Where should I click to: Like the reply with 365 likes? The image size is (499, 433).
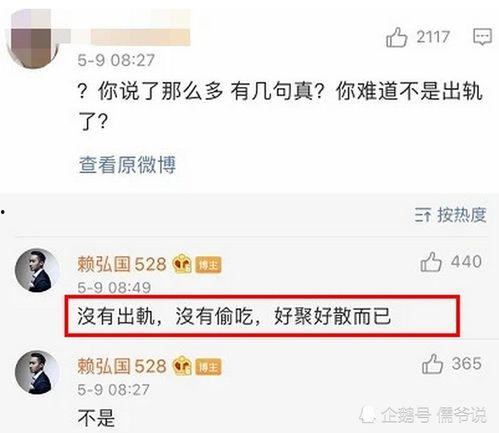click(432, 364)
